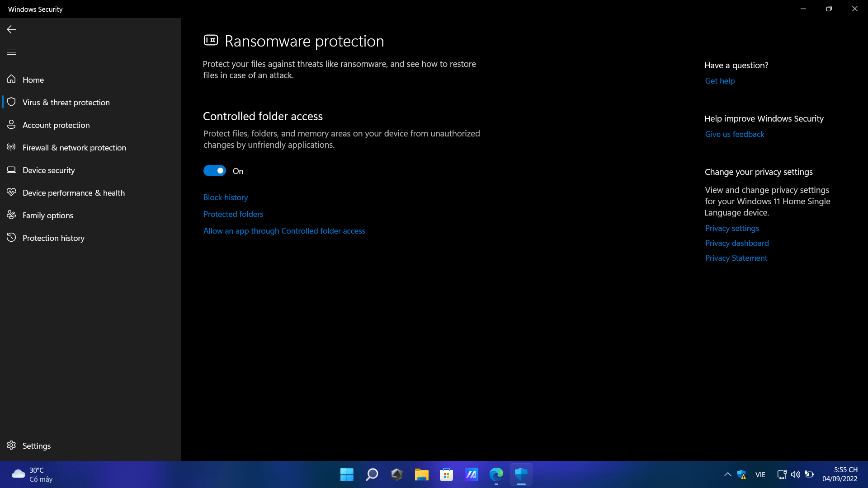Open Privacy dashboard link

[737, 243]
